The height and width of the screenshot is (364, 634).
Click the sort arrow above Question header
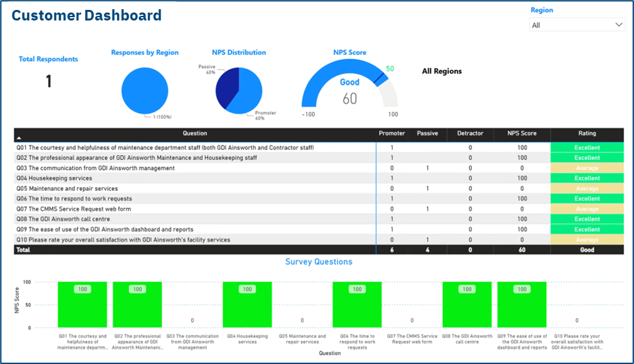tap(19, 135)
